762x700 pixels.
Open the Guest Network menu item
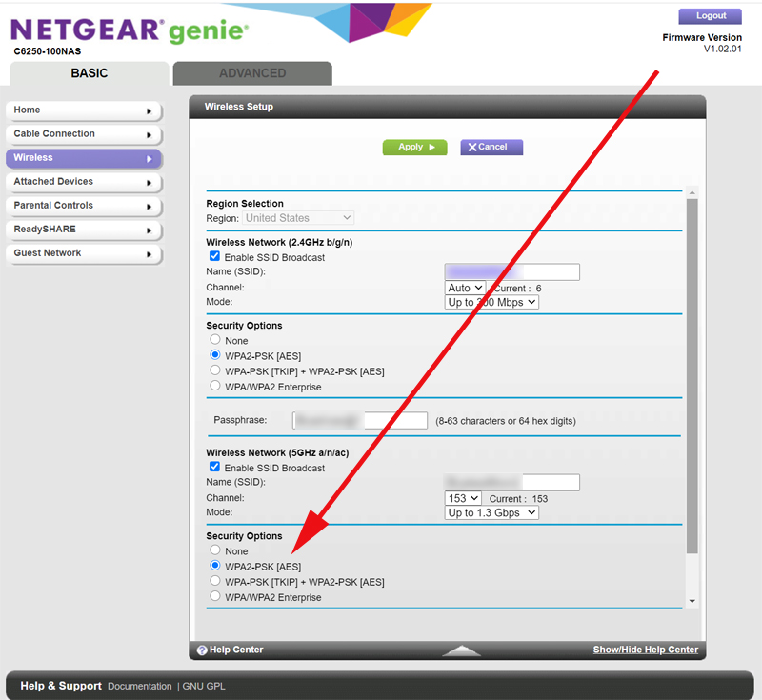tap(82, 253)
